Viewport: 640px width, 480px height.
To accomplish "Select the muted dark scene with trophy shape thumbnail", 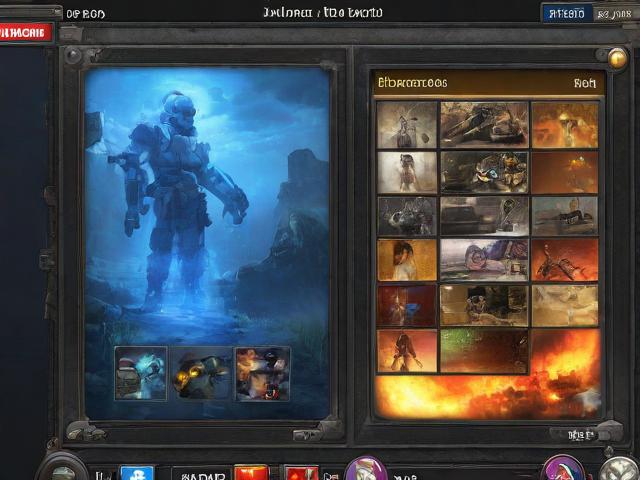I will (484, 216).
